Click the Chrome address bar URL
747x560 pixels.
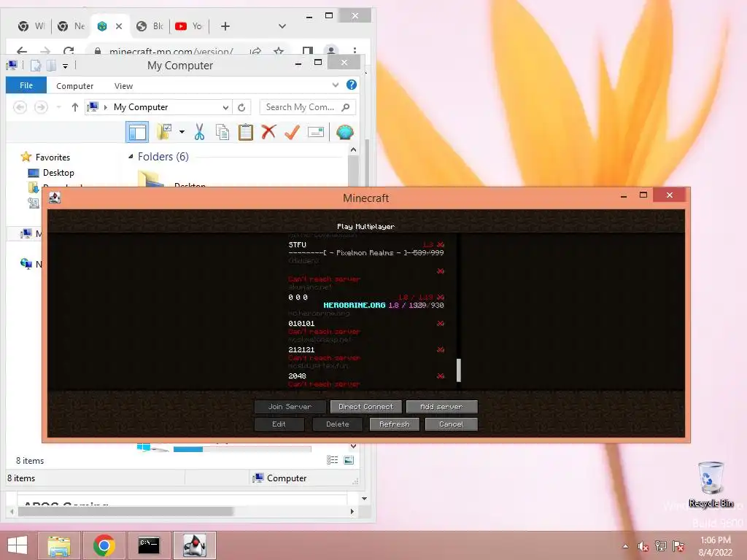coord(171,51)
